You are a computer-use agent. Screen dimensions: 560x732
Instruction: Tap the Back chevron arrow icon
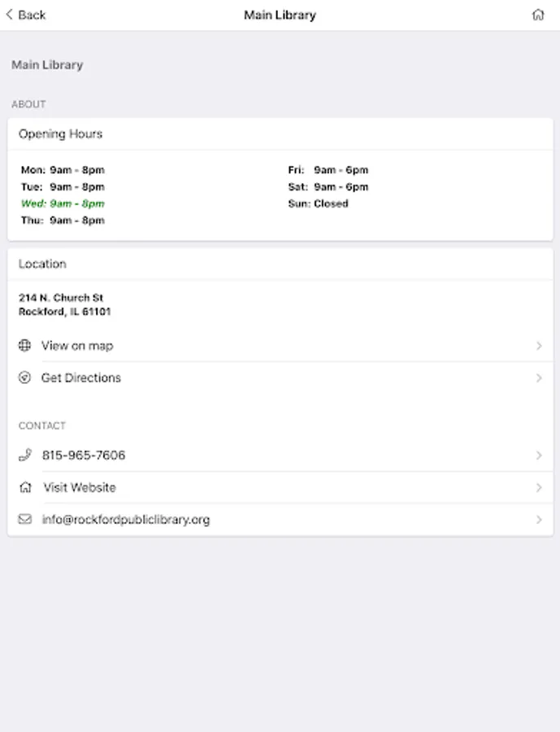tap(9, 15)
